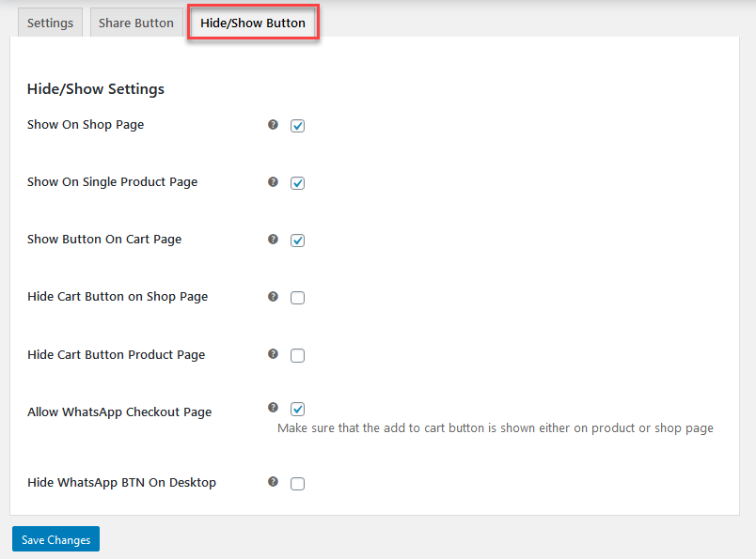Click the Save Changes button
Image resolution: width=756 pixels, height=559 pixels.
click(55, 539)
